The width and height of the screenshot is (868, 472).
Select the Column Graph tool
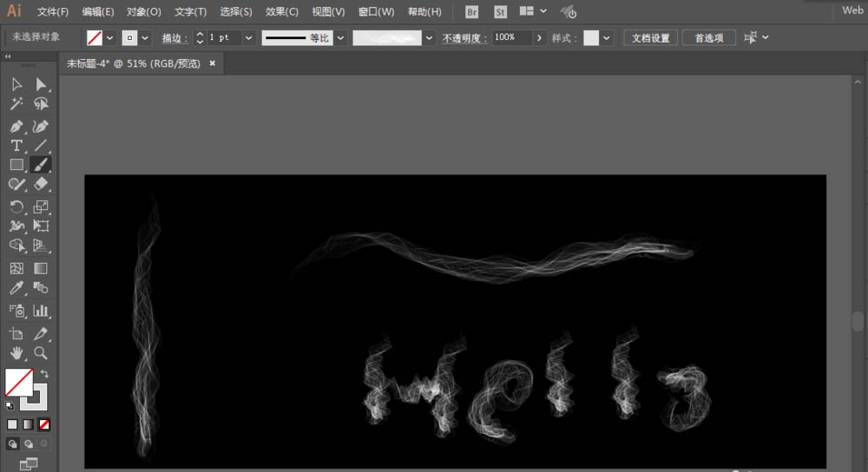click(41, 311)
